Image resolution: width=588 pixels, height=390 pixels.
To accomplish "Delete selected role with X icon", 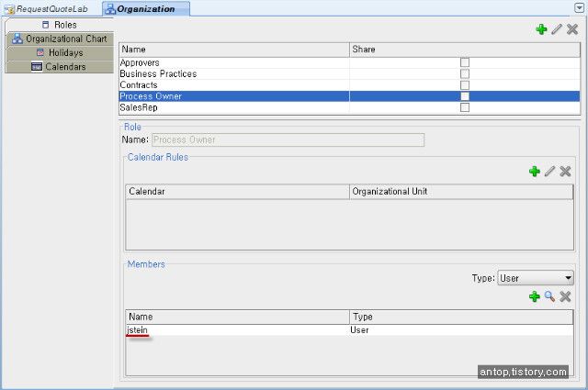I will [x=572, y=29].
